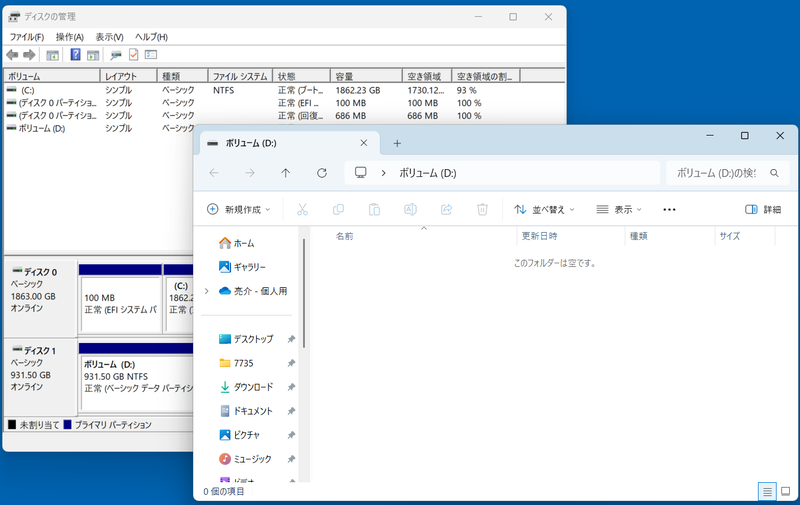
Task: Click the Back arrow in Disk Management toolbar
Action: pyautogui.click(x=12, y=55)
